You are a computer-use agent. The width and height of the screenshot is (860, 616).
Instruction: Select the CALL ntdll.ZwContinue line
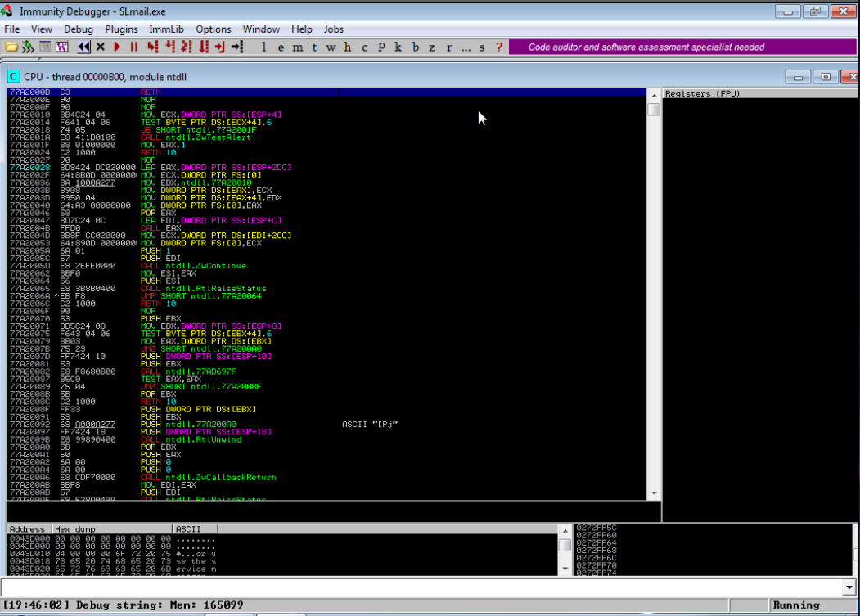(x=326, y=266)
